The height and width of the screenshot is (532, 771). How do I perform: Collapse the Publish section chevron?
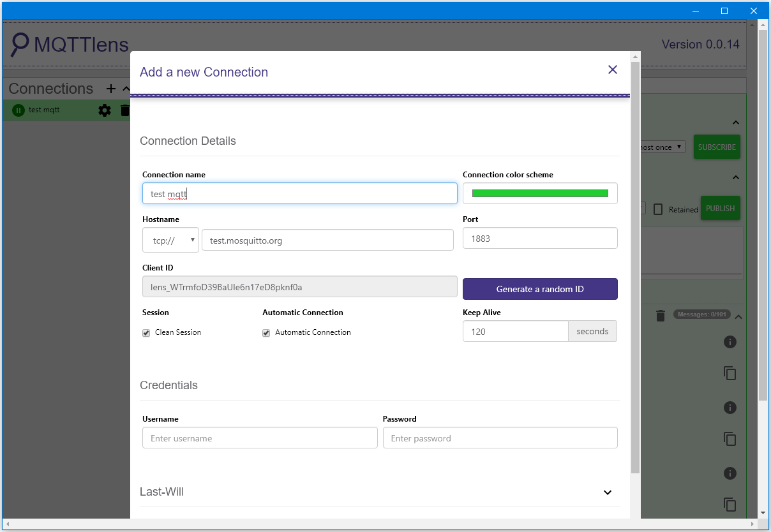coord(735,177)
